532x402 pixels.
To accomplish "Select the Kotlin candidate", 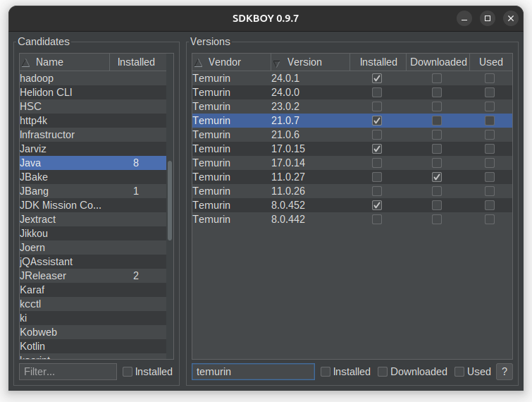I will [x=32, y=346].
